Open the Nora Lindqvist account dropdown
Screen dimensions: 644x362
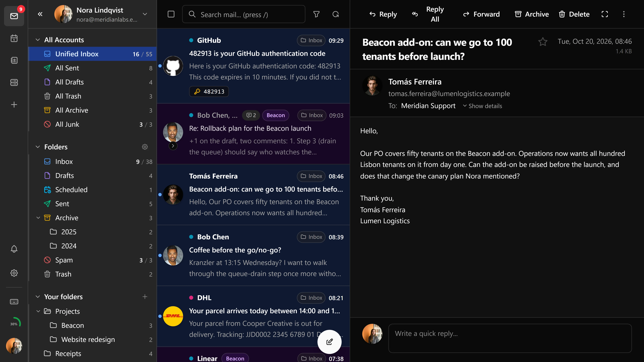point(145,14)
